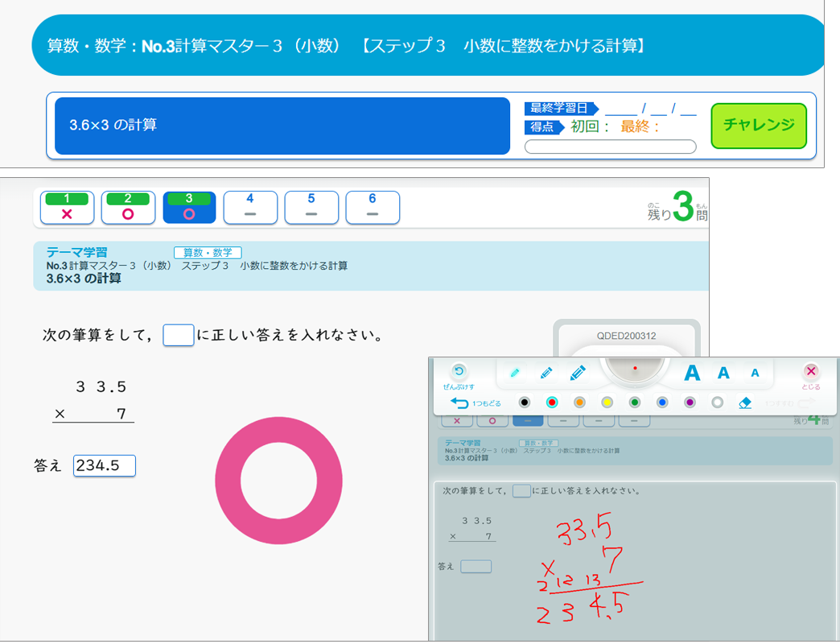The height and width of the screenshot is (644, 840).
Task: Choose the smallest A text size
Action: (x=755, y=373)
